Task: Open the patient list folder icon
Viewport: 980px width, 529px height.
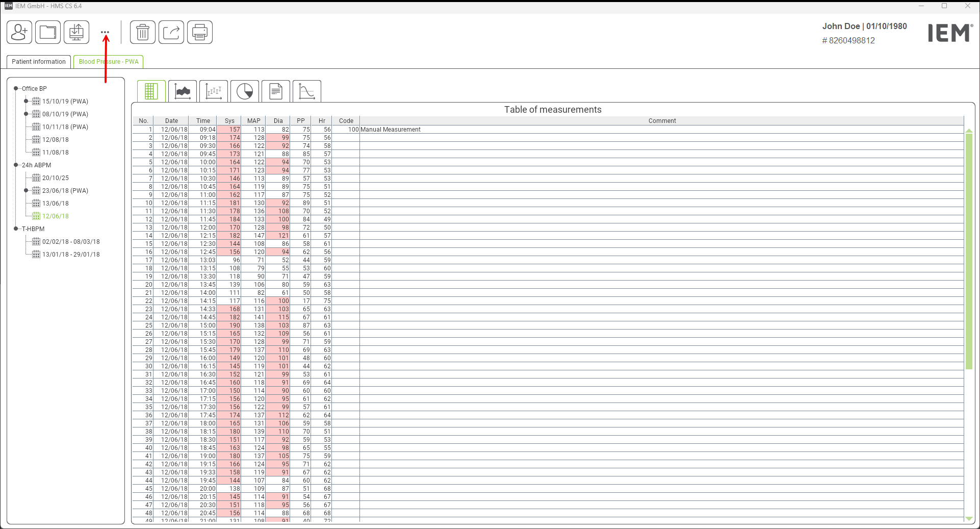Action: (x=48, y=33)
